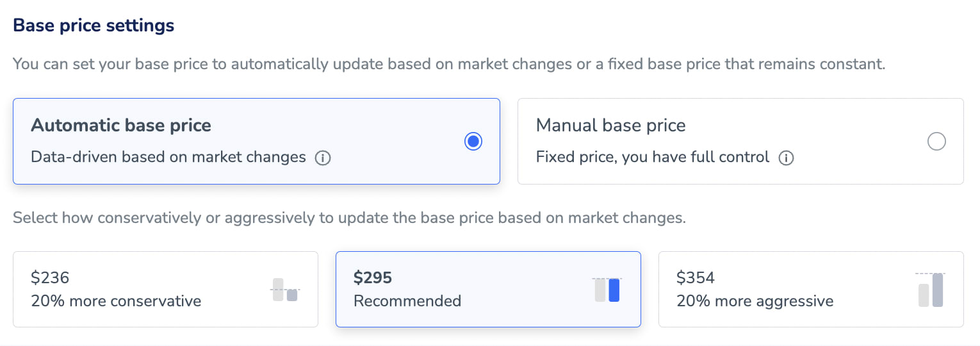Click the aggressive bar chart icon
Screen dimensions: 980x346
(x=931, y=290)
